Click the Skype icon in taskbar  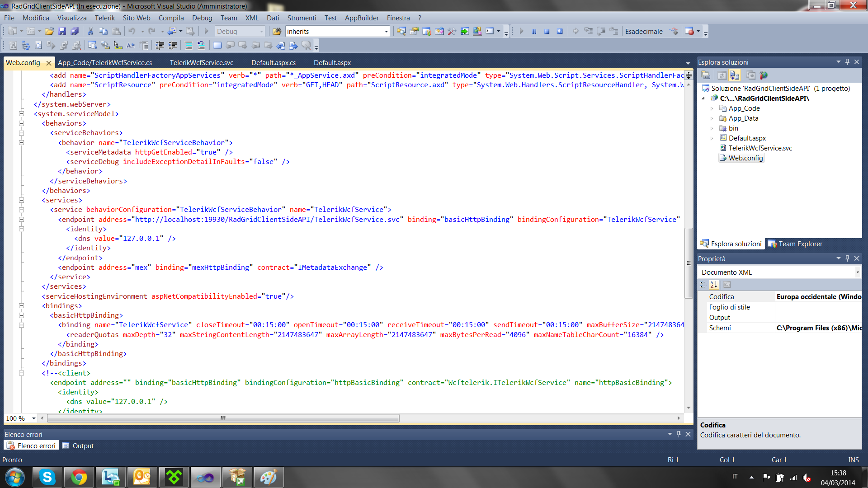[x=47, y=477]
